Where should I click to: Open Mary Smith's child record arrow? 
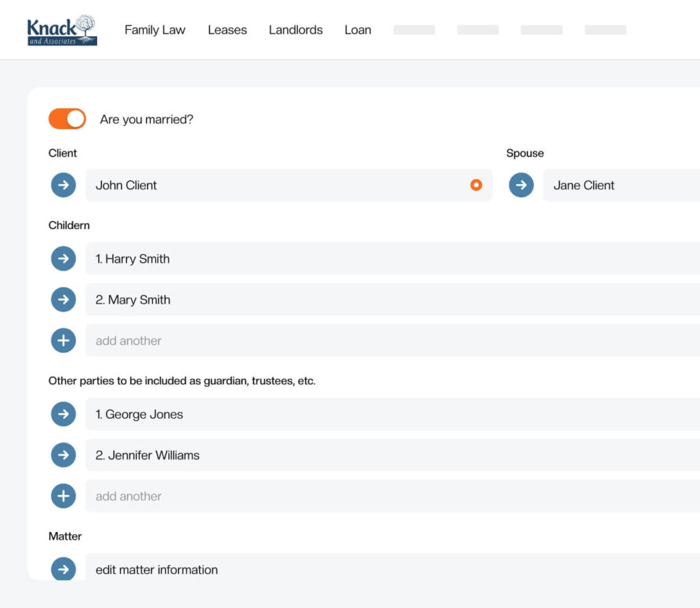tap(63, 299)
